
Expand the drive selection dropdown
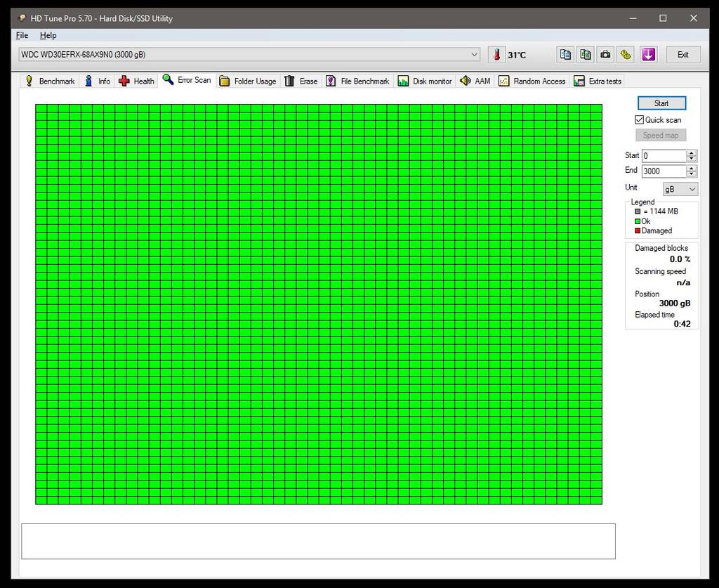point(475,55)
